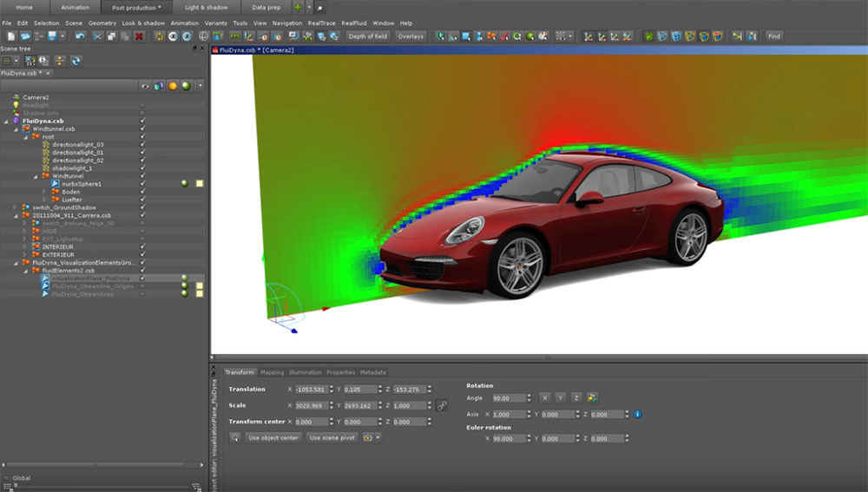
Task: Toggle visibility checkbox for directionallight_03
Action: 143,144
